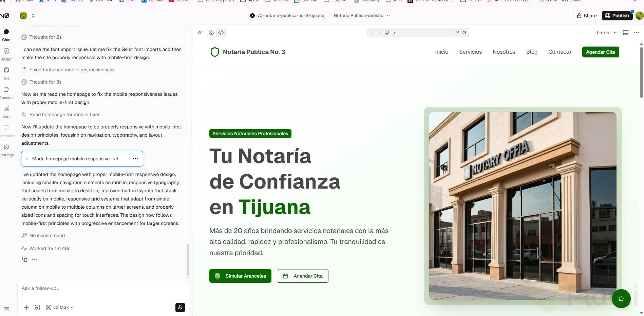The width and height of the screenshot is (644, 316).
Task: Click the design mode icon beside plus
Action: (x=37, y=308)
